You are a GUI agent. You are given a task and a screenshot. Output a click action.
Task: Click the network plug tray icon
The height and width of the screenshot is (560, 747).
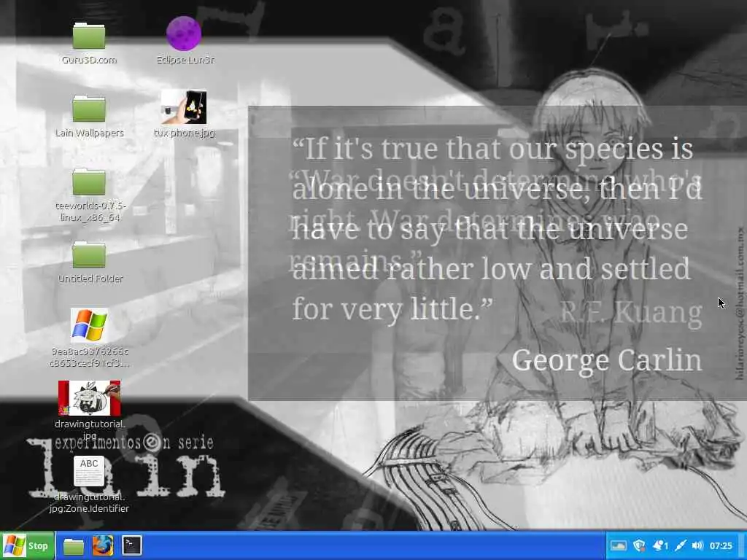pyautogui.click(x=680, y=545)
